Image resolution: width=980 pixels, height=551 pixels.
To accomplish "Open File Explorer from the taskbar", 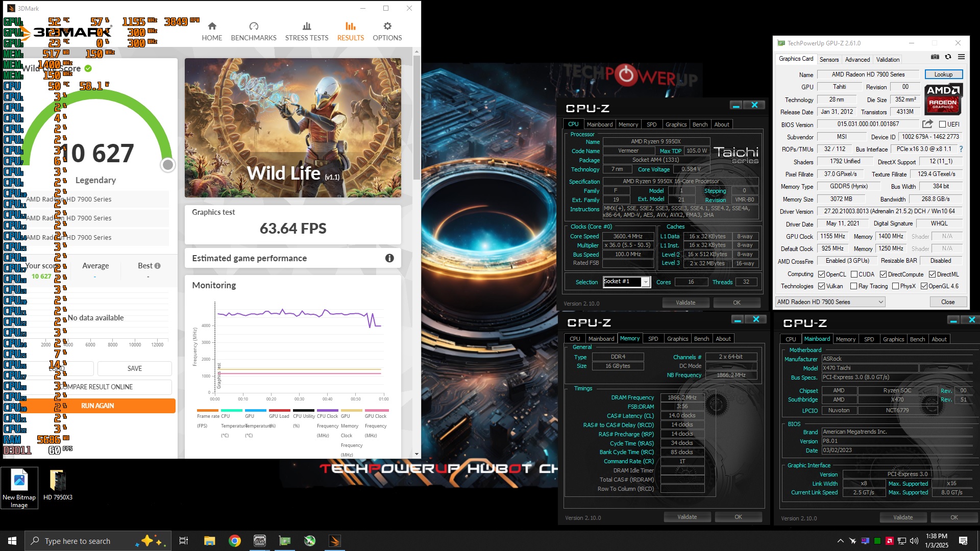I will pyautogui.click(x=209, y=541).
